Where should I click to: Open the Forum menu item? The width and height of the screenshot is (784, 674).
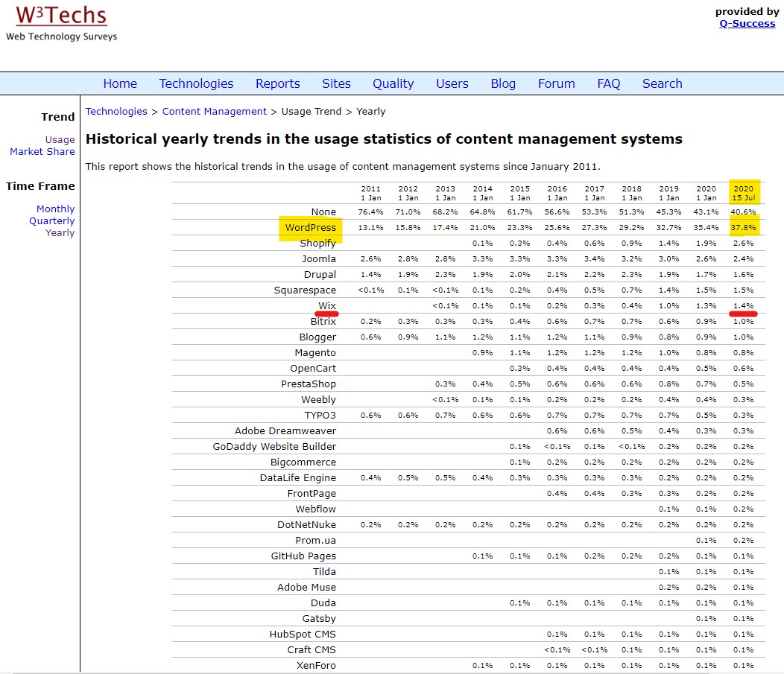(556, 83)
